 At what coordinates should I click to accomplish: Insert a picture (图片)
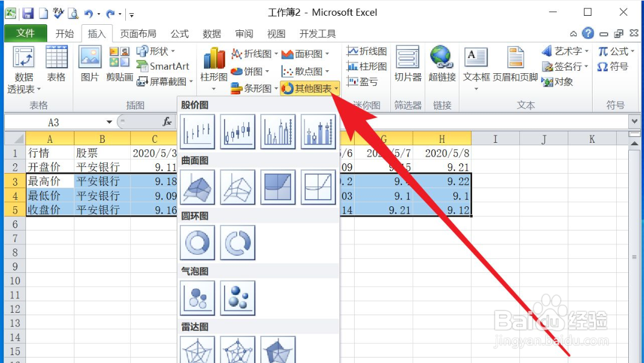point(90,64)
